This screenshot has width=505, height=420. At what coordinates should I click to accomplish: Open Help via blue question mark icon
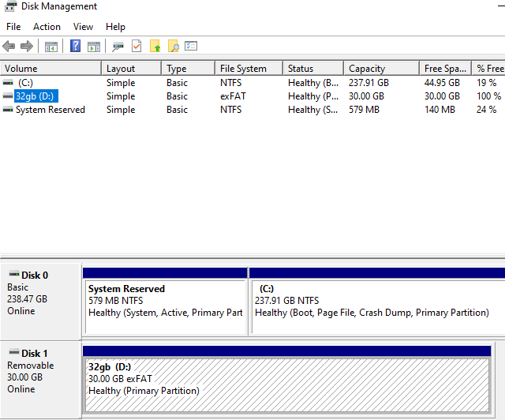pyautogui.click(x=76, y=46)
